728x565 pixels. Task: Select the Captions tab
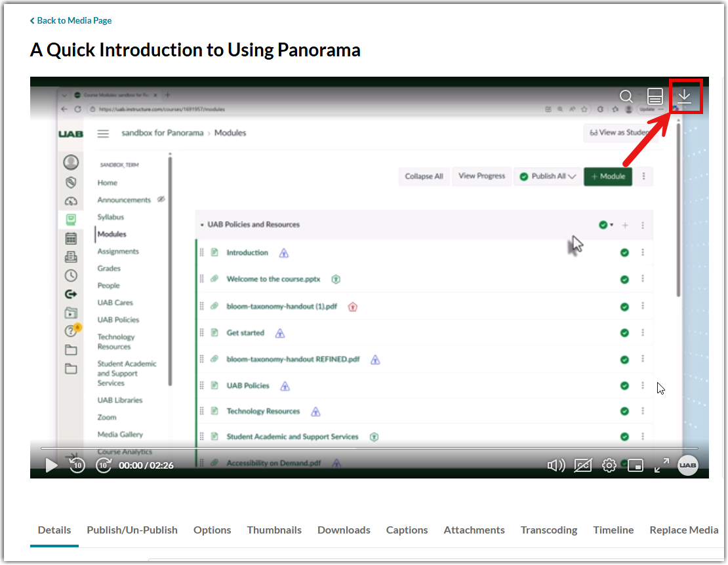[x=407, y=530]
